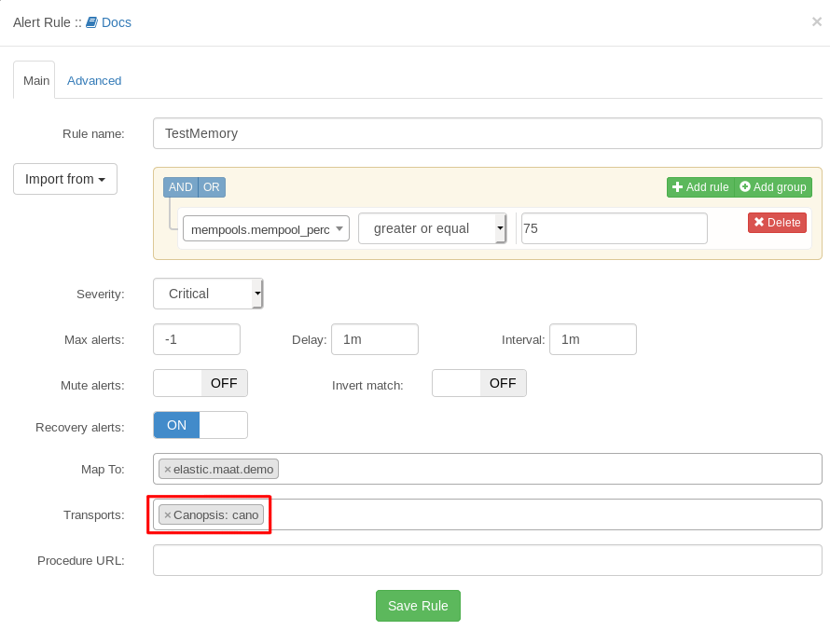The width and height of the screenshot is (830, 644).
Task: Open the Import from dropdown
Action: (x=65, y=179)
